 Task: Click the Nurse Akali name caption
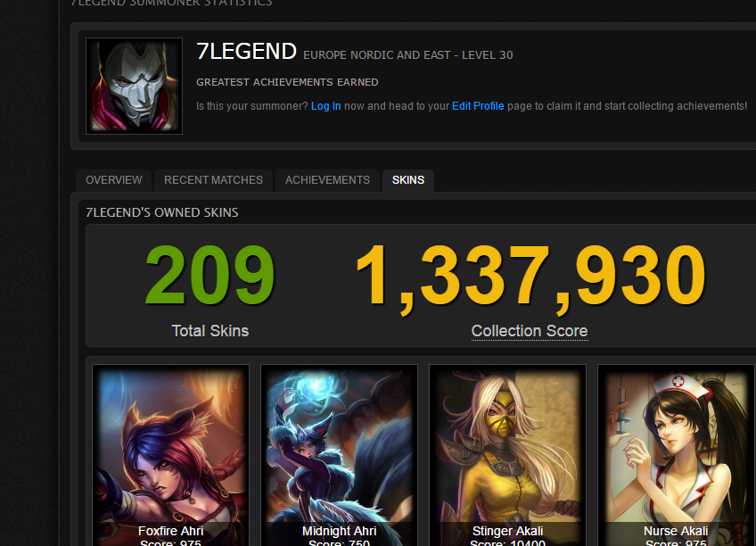click(676, 531)
